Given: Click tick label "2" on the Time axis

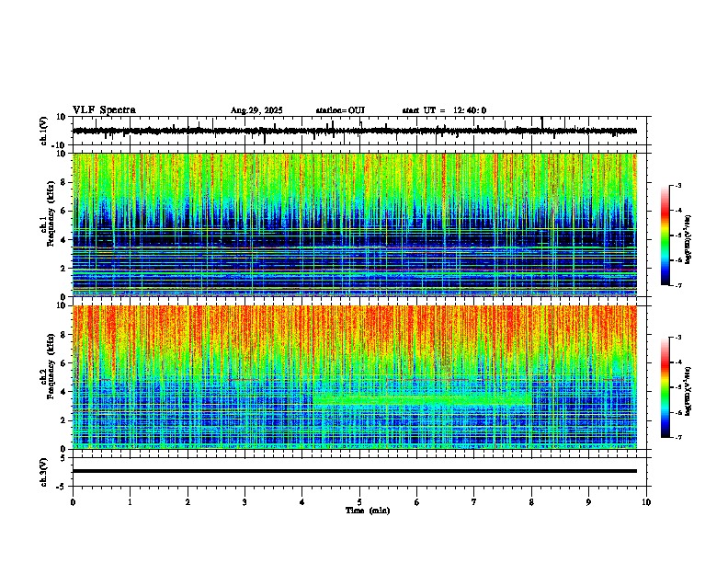Looking at the screenshot, I should (x=188, y=502).
